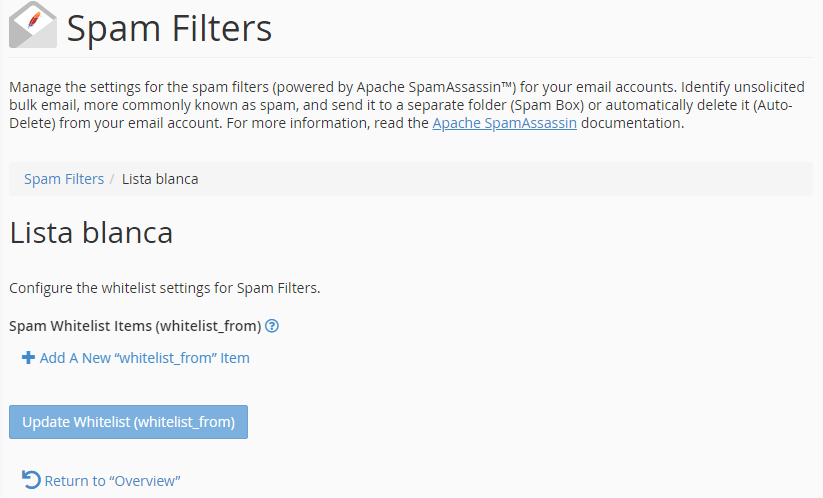Click the Spam Filters page title

(169, 28)
